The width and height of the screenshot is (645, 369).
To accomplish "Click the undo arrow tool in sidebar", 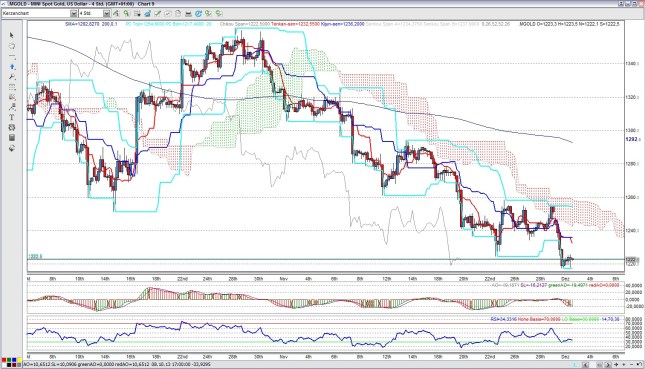I will pyautogui.click(x=12, y=148).
